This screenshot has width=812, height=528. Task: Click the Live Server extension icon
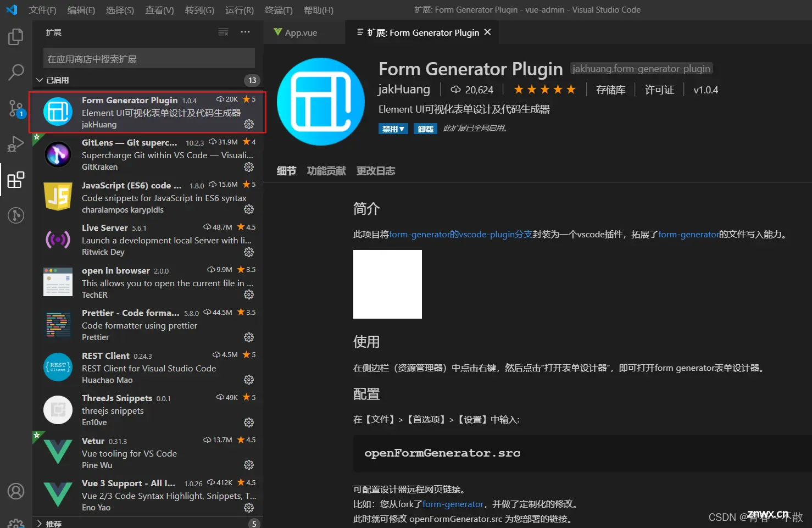click(x=58, y=240)
